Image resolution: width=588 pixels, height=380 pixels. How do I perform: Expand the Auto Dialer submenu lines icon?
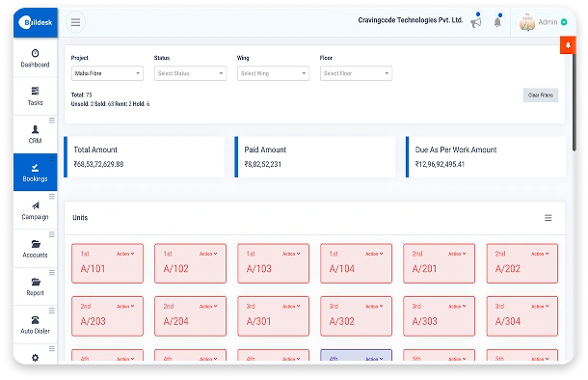point(52,311)
